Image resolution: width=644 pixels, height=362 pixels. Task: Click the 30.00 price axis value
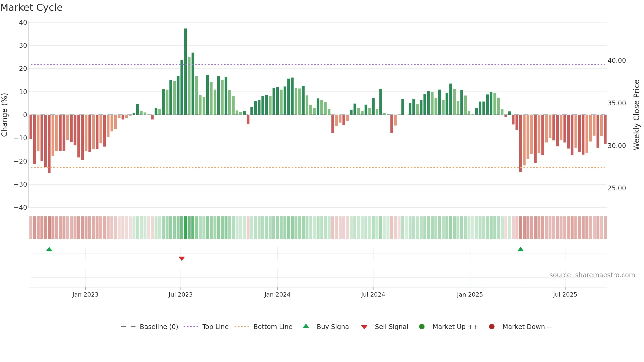[617, 146]
